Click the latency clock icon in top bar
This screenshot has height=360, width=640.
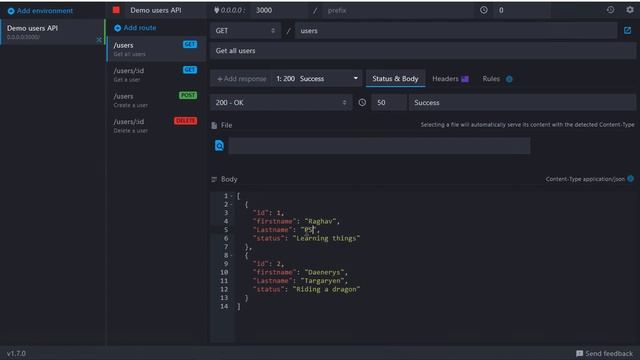[484, 10]
